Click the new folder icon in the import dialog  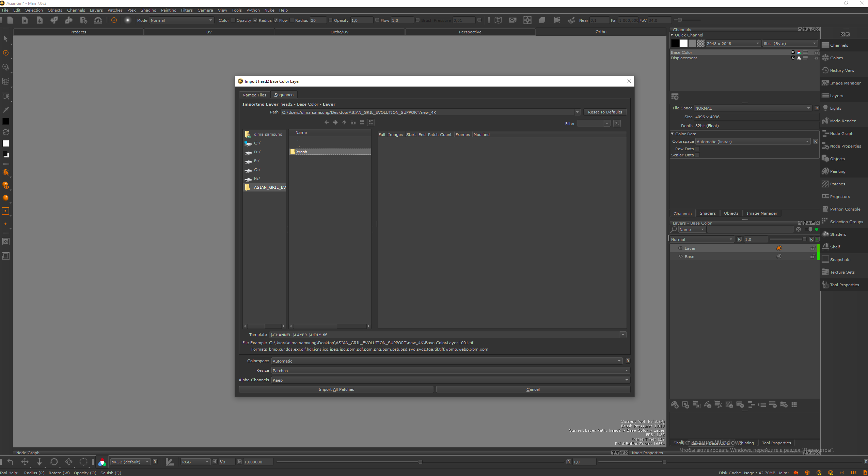coord(353,122)
